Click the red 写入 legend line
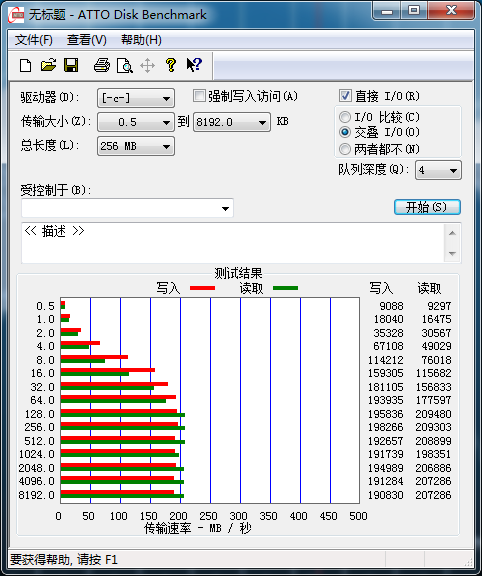Image resolution: width=482 pixels, height=576 pixels. click(202, 288)
